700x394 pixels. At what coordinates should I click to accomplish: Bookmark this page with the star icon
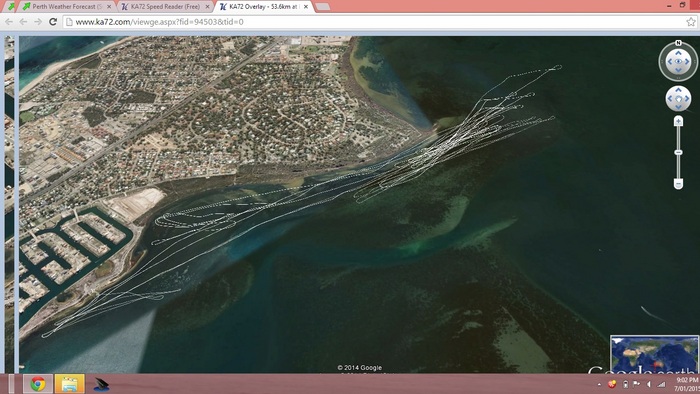point(691,21)
